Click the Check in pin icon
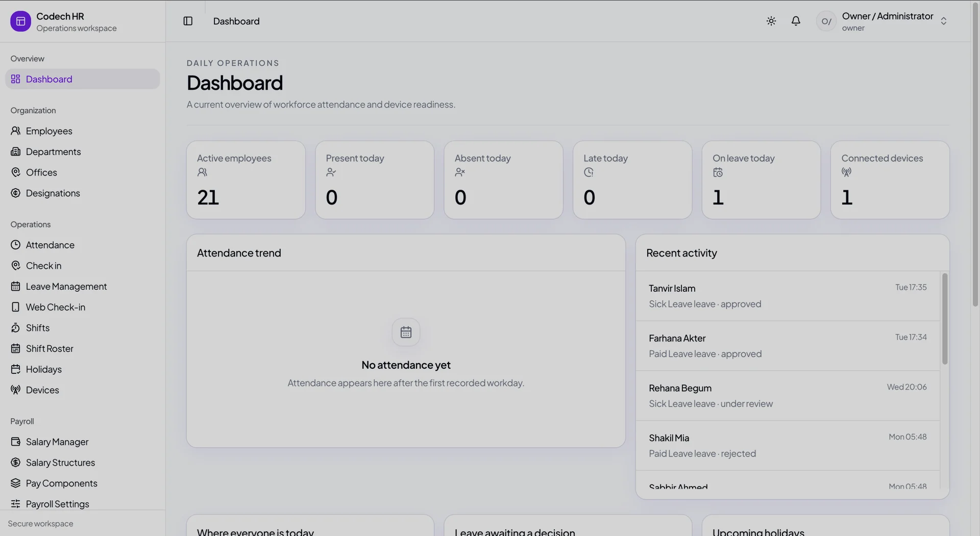Screen dimensions: 980x536 [x=16, y=266]
